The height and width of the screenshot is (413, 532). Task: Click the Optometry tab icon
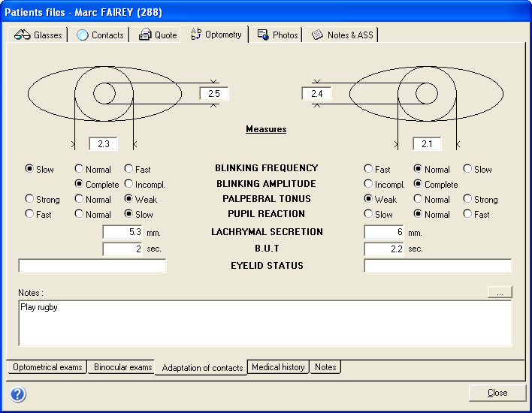[196, 35]
